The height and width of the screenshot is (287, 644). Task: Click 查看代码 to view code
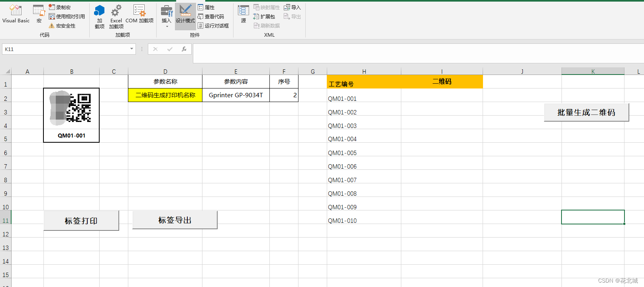point(211,16)
